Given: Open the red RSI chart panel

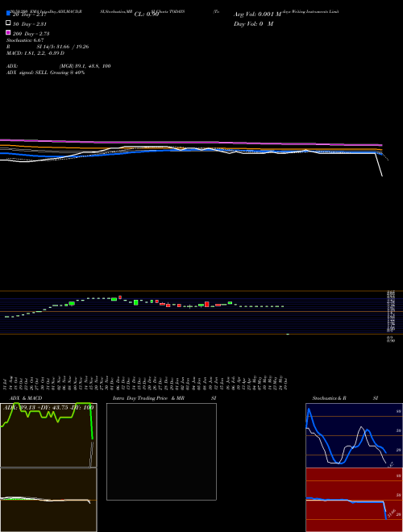Looking at the screenshot, I should [354, 500].
